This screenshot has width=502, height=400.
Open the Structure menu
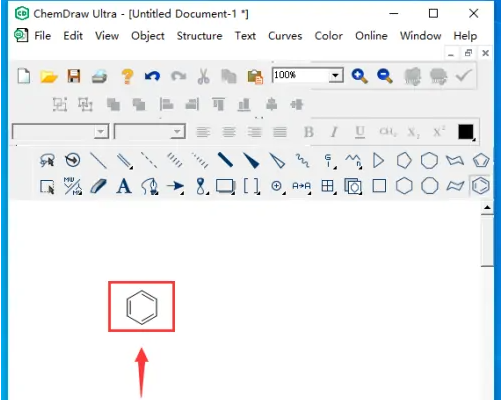coord(199,36)
